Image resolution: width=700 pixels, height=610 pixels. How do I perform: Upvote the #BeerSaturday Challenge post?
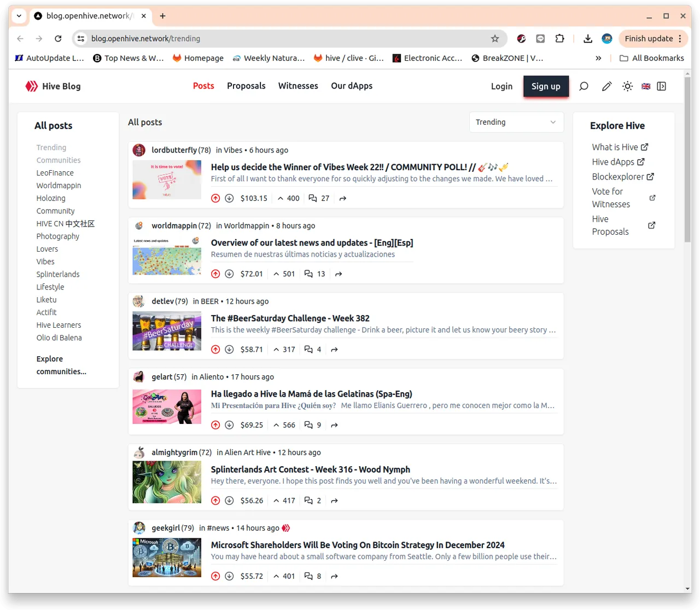pyautogui.click(x=215, y=350)
